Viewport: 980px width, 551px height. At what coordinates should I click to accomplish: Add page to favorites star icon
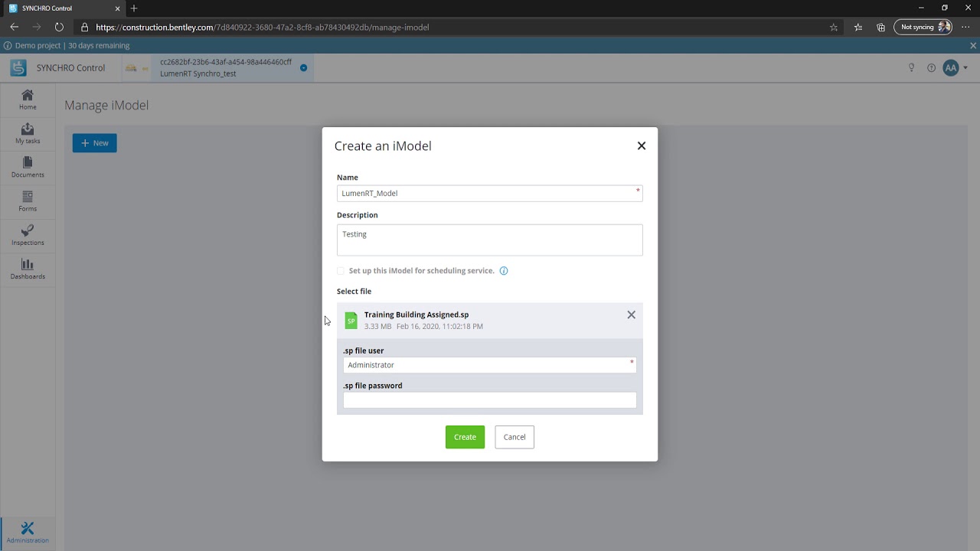tap(834, 28)
